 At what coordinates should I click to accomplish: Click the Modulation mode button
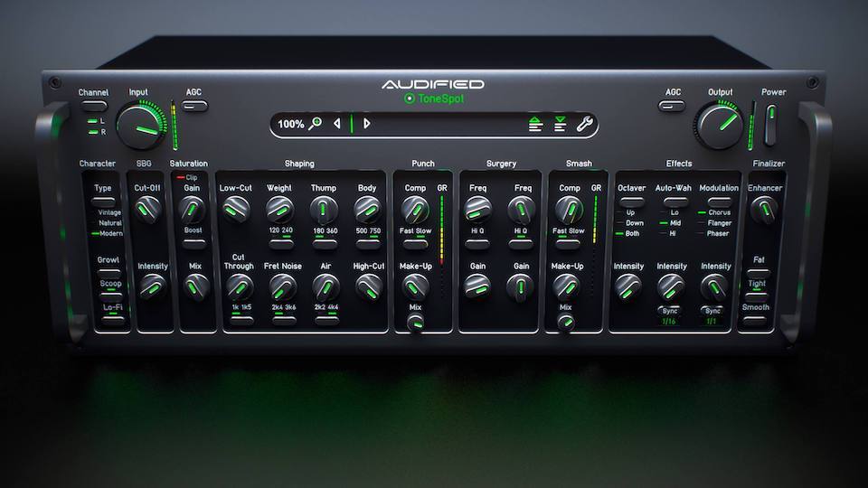coord(719,202)
